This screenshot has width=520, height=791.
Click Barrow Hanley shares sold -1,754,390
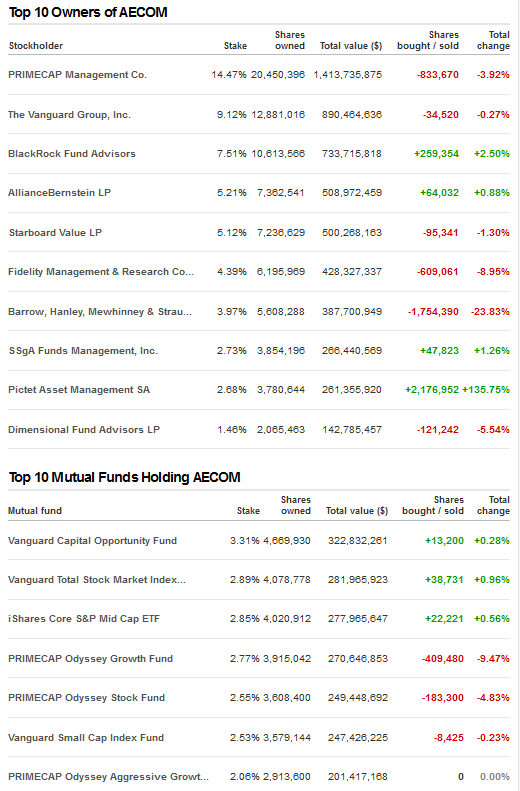tap(434, 312)
